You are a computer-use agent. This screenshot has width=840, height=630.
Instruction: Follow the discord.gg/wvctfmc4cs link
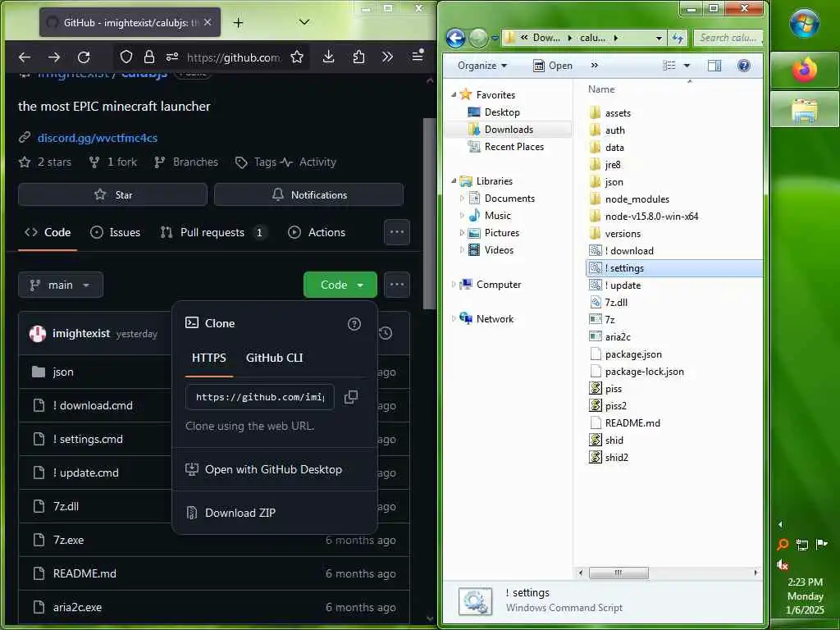tap(98, 138)
